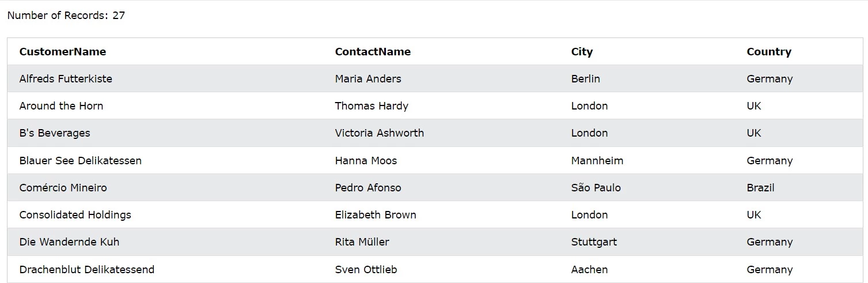868x283 pixels.
Task: Click the Victoria Ashworth contact name
Action: coord(379,133)
